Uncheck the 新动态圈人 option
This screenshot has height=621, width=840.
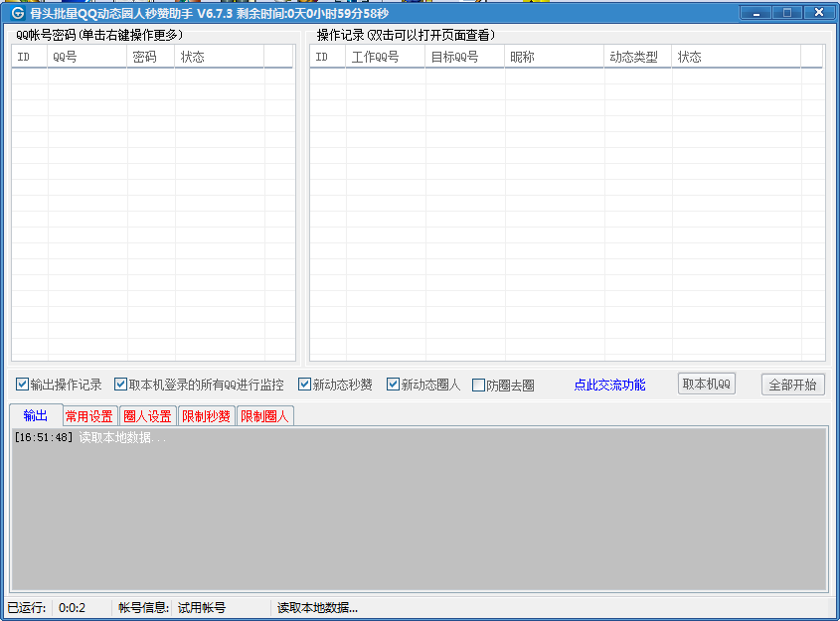(x=393, y=385)
